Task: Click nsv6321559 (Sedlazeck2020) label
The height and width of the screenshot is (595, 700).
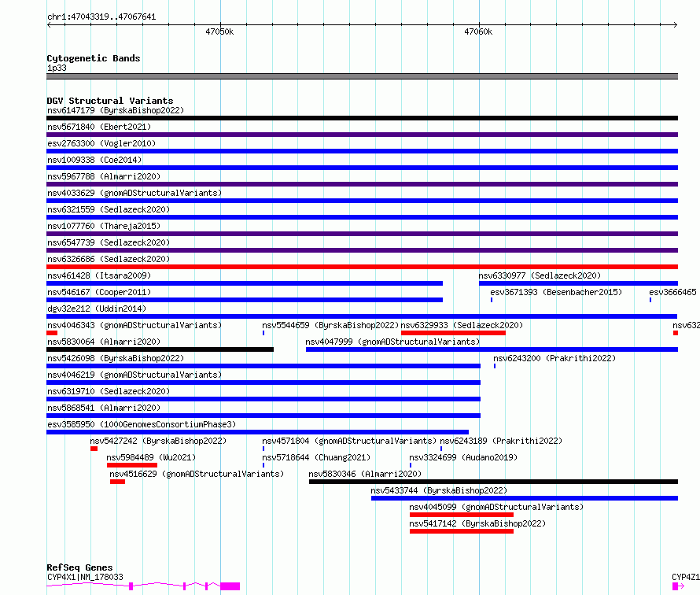Action: pyautogui.click(x=109, y=209)
